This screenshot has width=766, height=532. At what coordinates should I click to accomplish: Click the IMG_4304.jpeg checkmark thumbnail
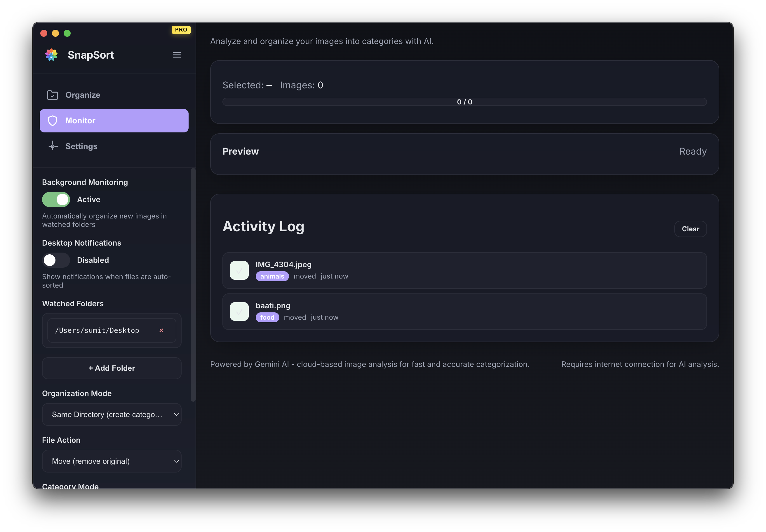point(239,270)
